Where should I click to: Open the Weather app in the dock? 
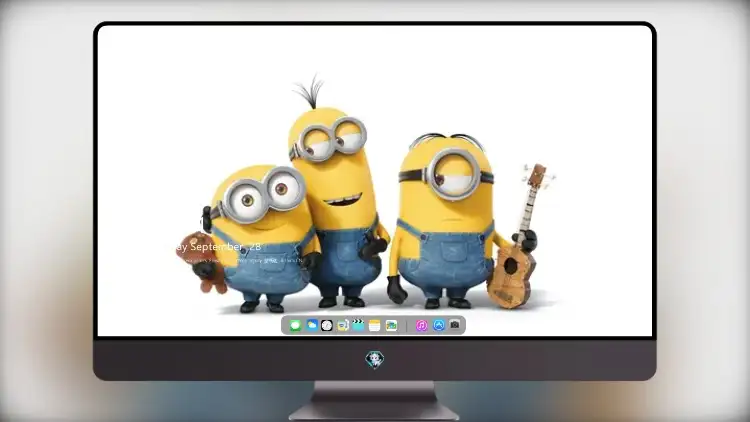point(312,325)
